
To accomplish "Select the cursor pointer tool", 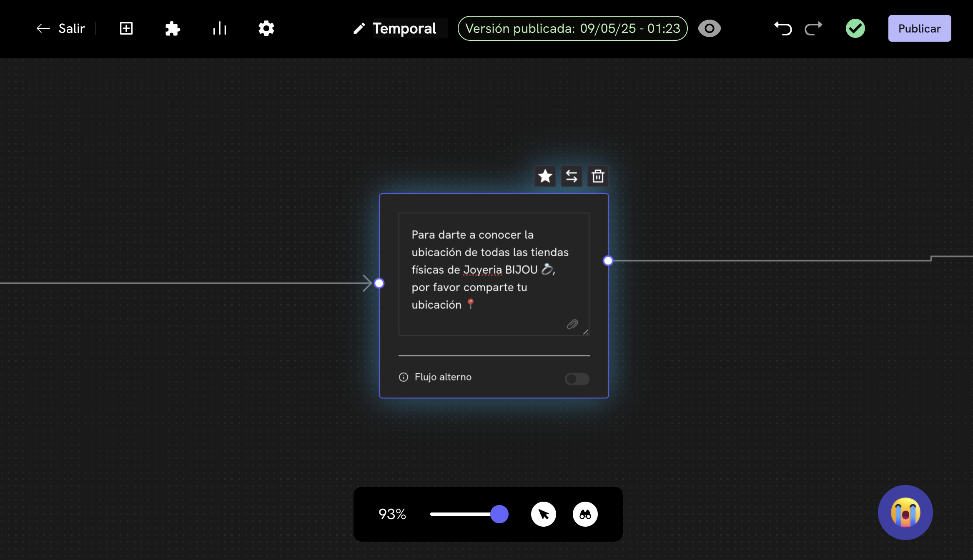I will (x=543, y=514).
